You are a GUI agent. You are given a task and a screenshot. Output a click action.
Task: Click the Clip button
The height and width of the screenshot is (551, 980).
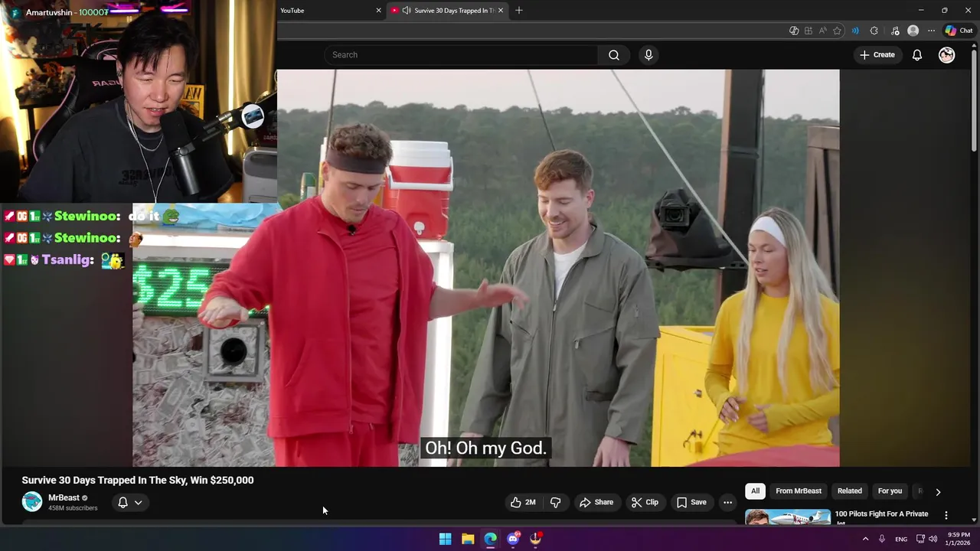coord(645,503)
